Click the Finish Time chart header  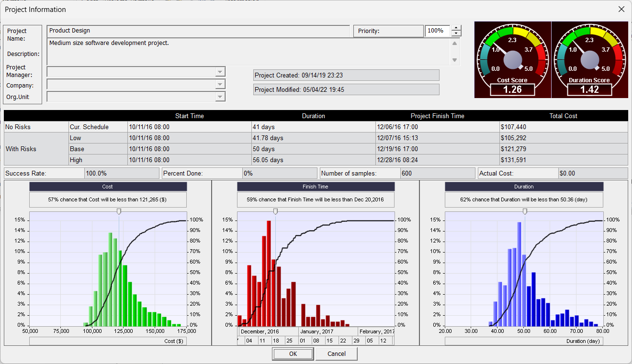coord(316,187)
